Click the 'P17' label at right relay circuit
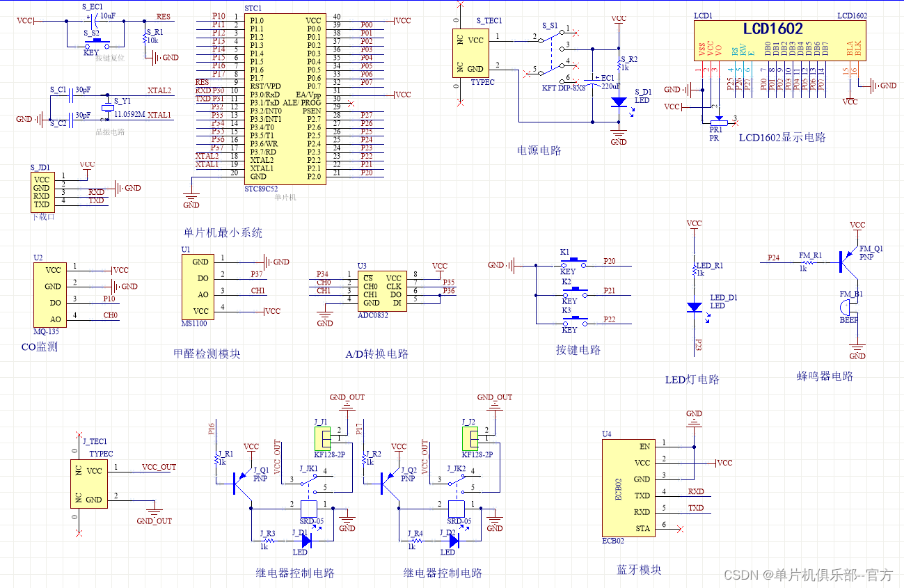Viewport: 904px width, 588px height. (359, 429)
